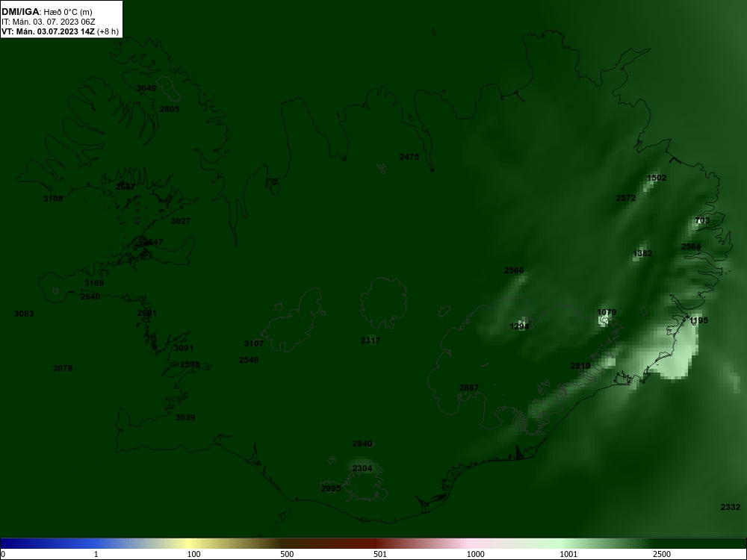Click colour scale label '0'

pos(3,554)
